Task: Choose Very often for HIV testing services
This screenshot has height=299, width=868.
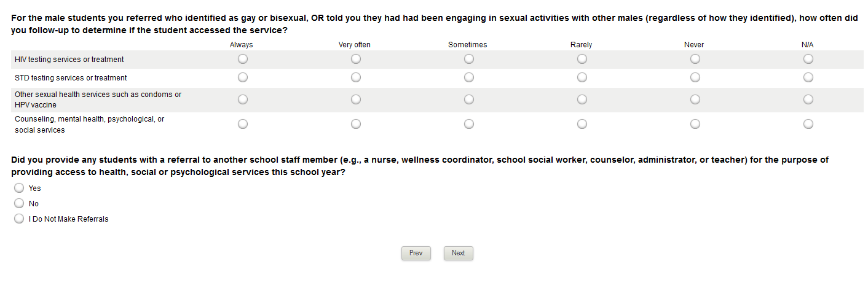Action: tap(356, 59)
